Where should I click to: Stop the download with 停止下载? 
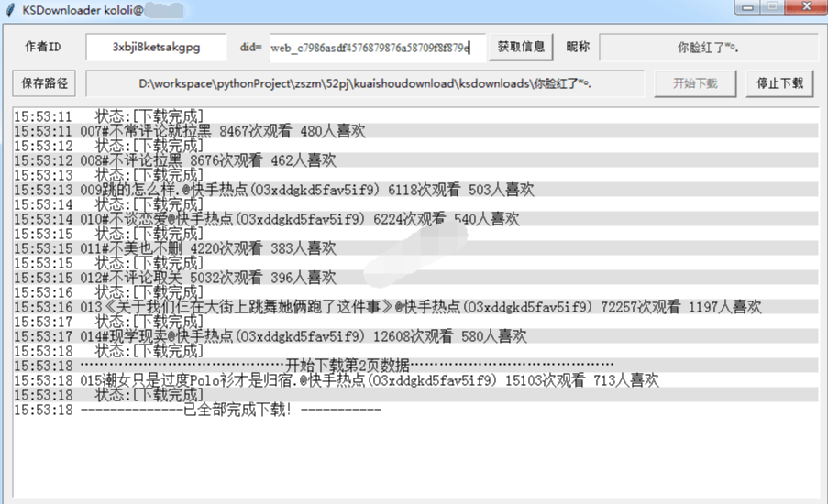coord(780,83)
